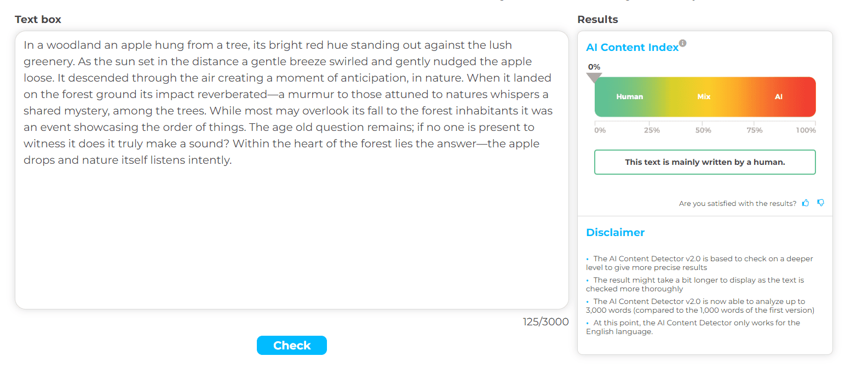Click the 125/3000 word counter
Image resolution: width=868 pixels, height=379 pixels.
click(545, 321)
